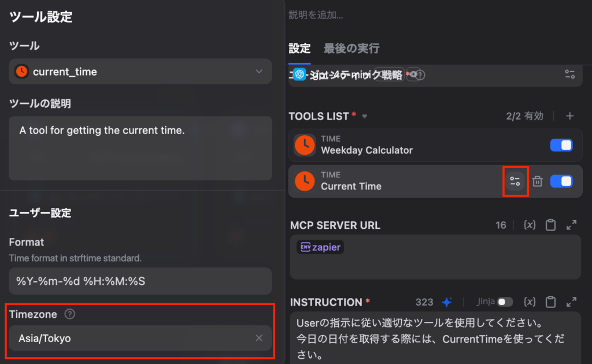Screen dimensions: 592x364
Task: Expand the INSTRUCTION editor to fullscreen
Action: pos(571,302)
